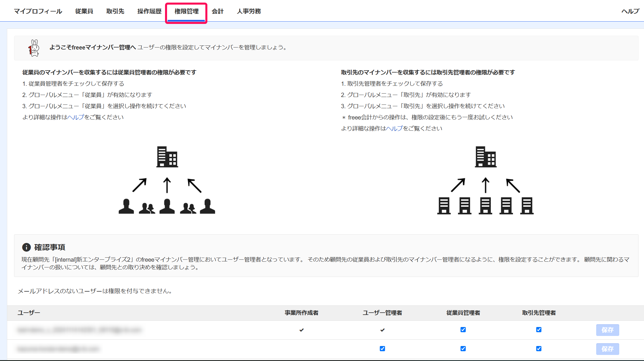Screen dimensions: 644x361
Task: Toggle ユーザー管理者 checkbox for second user
Action: (382, 349)
